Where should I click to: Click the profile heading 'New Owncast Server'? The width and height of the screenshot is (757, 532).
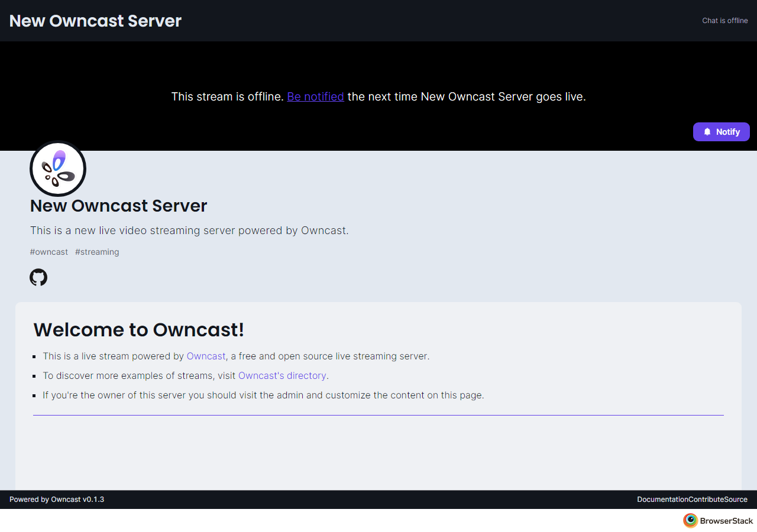(119, 206)
